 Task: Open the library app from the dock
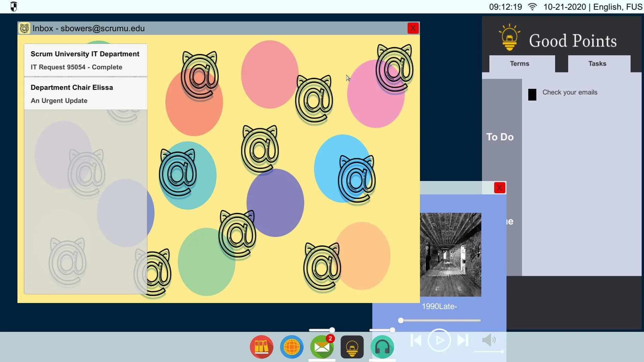[x=261, y=347]
